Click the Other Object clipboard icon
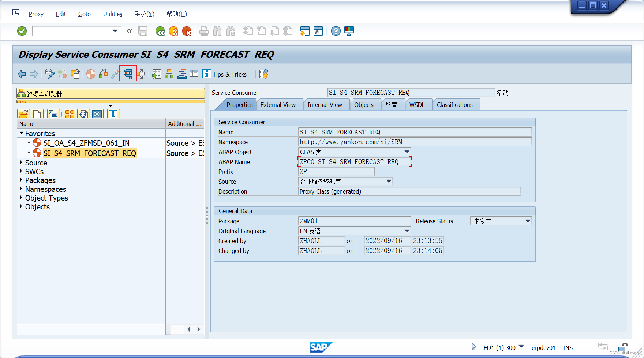 tap(75, 74)
